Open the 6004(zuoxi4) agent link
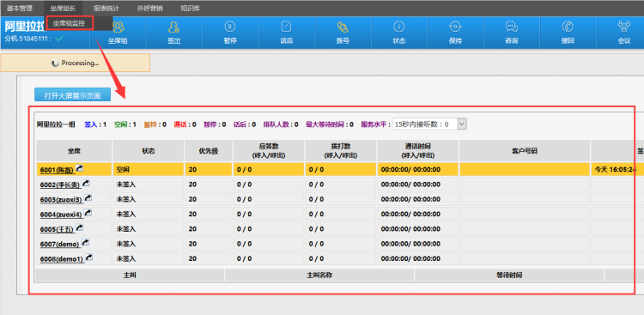The image size is (644, 315). tap(62, 215)
